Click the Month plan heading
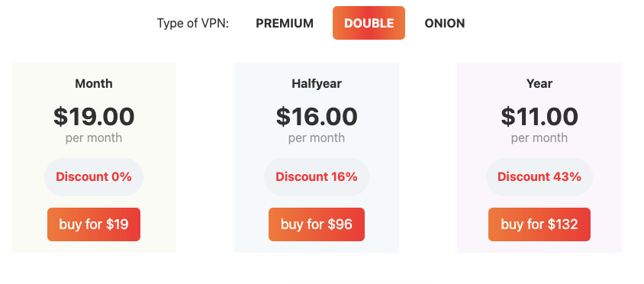644x284 pixels. pyautogui.click(x=94, y=83)
